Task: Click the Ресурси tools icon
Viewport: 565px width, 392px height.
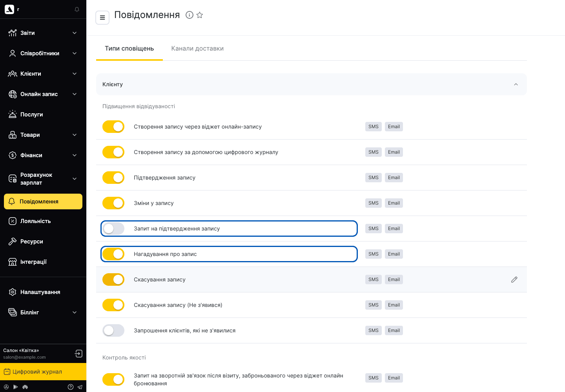Action: (13, 241)
